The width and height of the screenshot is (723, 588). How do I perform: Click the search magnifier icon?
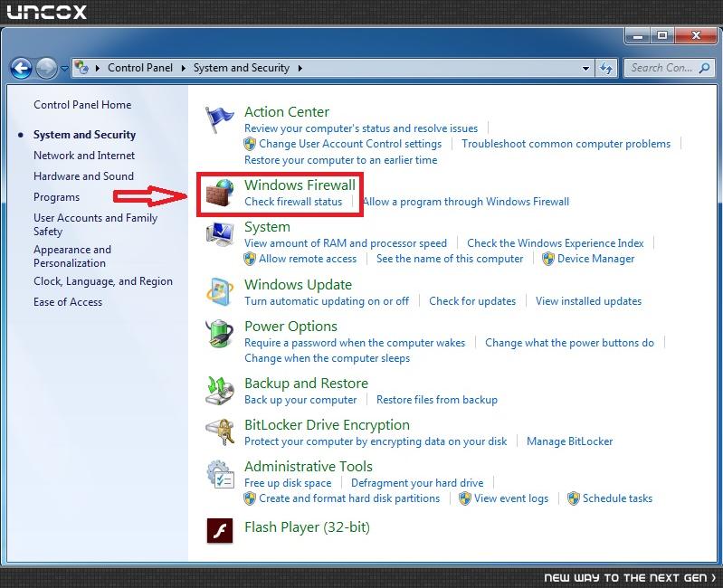pyautogui.click(x=704, y=68)
